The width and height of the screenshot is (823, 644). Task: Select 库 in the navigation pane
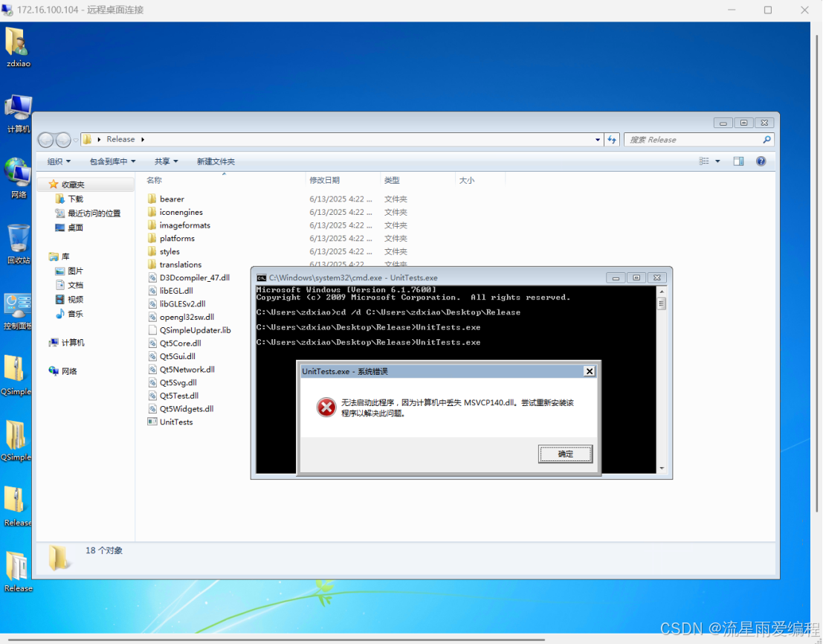(59, 256)
